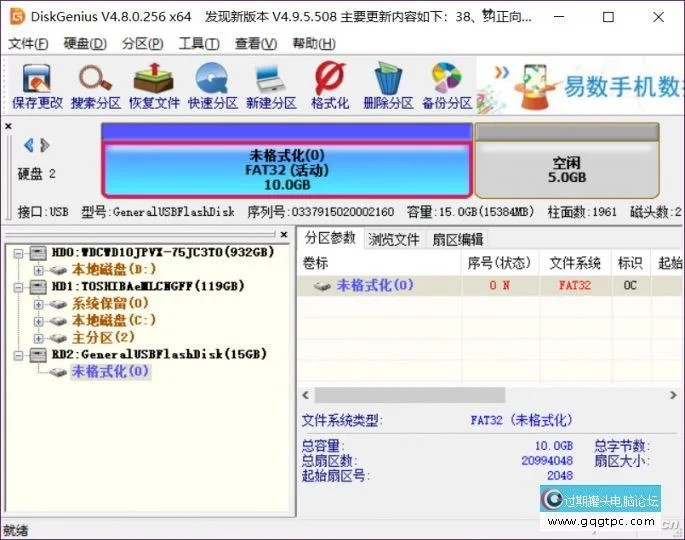Switch to the 浏览文件 tab
The height and width of the screenshot is (540, 685).
[x=394, y=239]
